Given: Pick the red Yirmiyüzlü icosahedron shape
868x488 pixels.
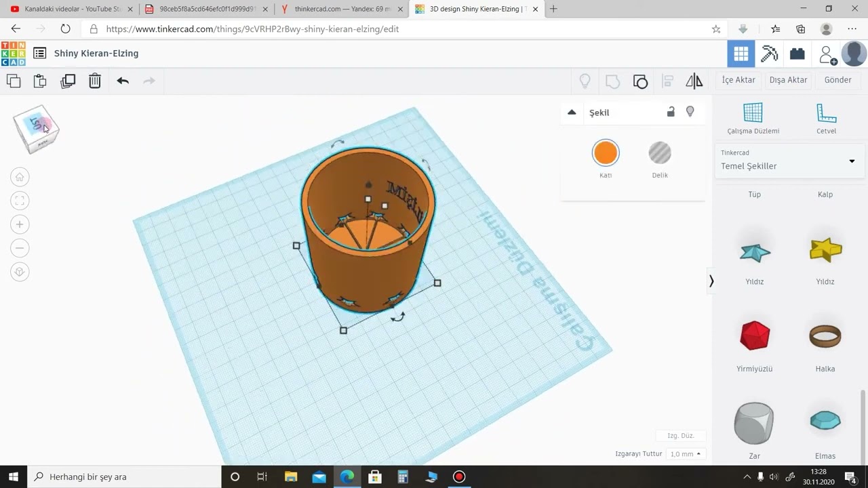Looking at the screenshot, I should [755, 336].
